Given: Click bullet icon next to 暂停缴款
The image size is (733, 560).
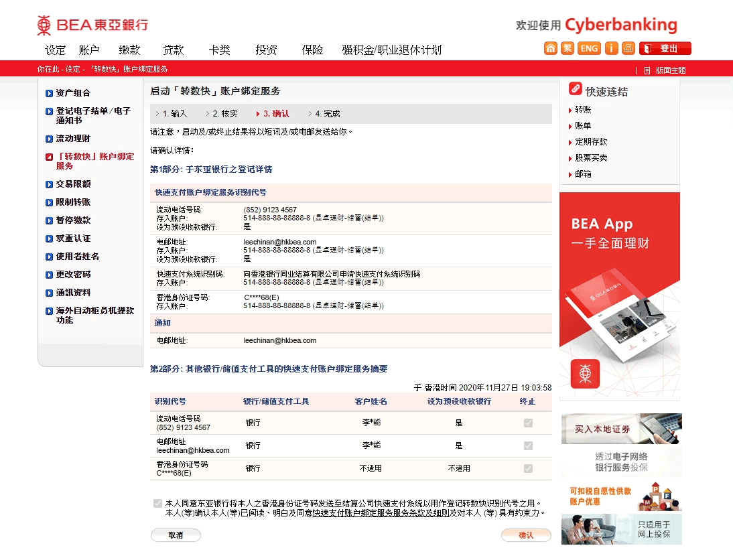Looking at the screenshot, I should click(x=49, y=220).
